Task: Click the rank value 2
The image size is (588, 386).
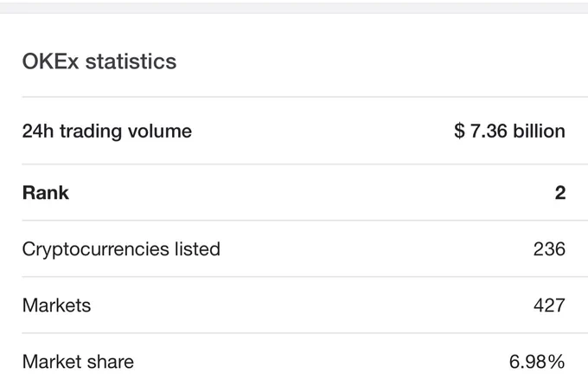Action: (560, 193)
